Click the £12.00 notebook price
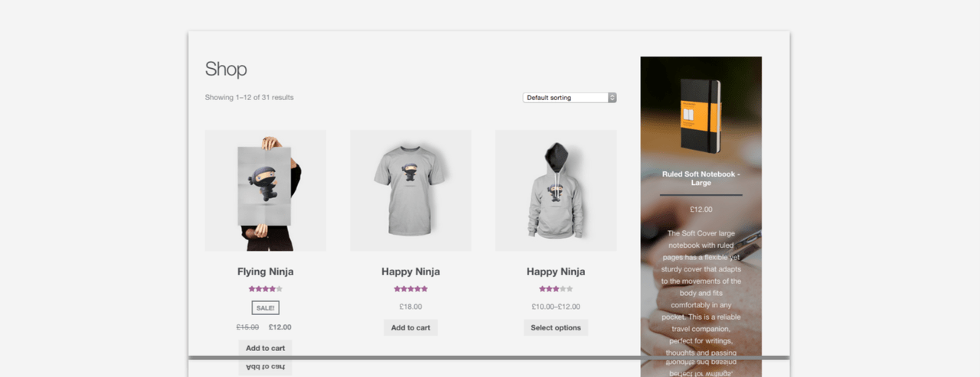The width and height of the screenshot is (980, 377). click(x=701, y=209)
